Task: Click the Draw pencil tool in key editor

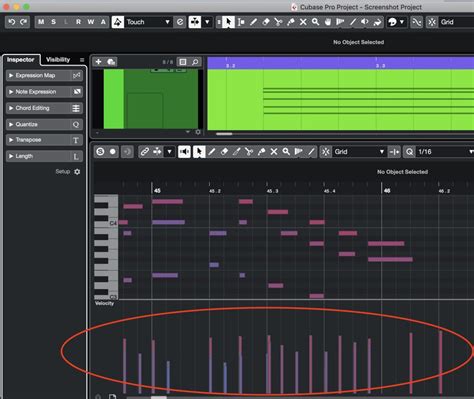Action: pyautogui.click(x=212, y=152)
